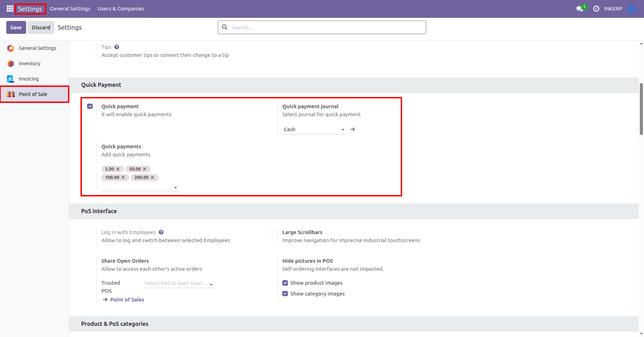Toggle the Tips checkbox
Image resolution: width=644 pixels, height=337 pixels.
[90, 47]
